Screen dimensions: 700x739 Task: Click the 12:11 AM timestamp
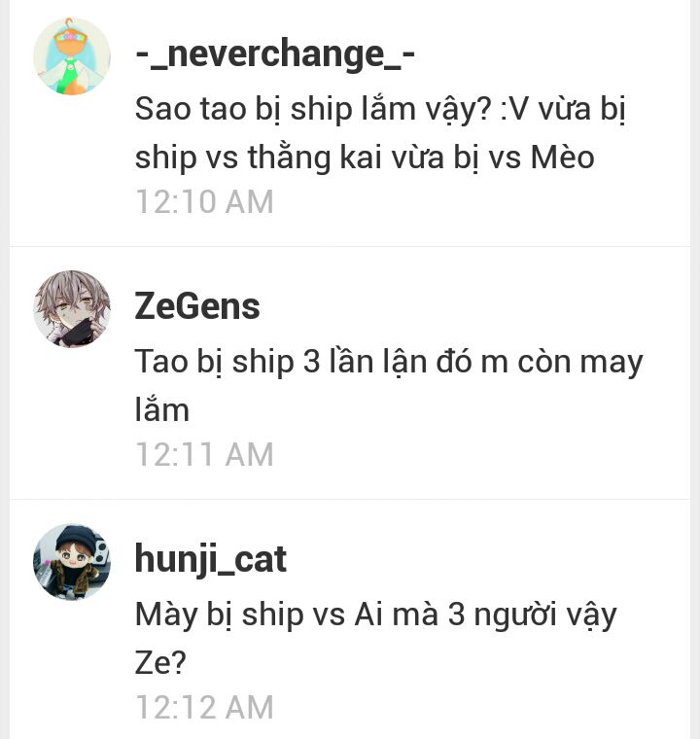[x=204, y=454]
